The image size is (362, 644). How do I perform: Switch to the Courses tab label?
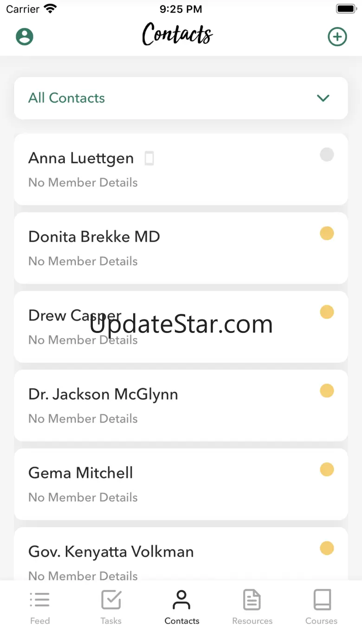click(x=321, y=621)
